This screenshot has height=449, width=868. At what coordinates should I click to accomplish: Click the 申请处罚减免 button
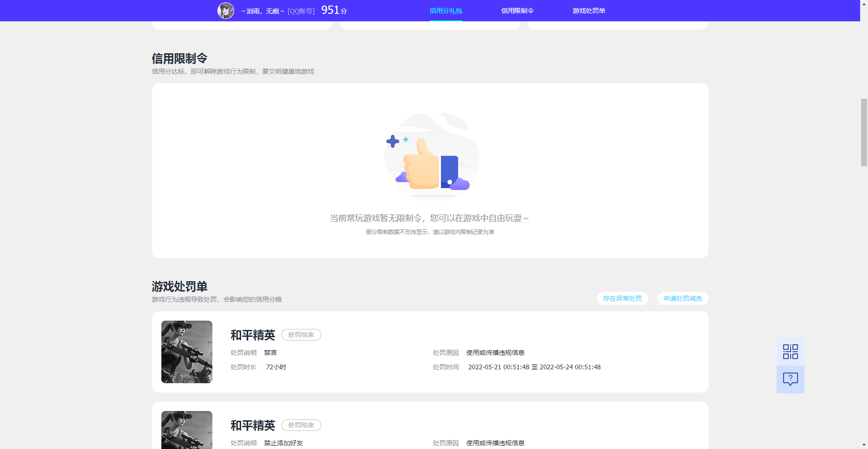pos(683,298)
